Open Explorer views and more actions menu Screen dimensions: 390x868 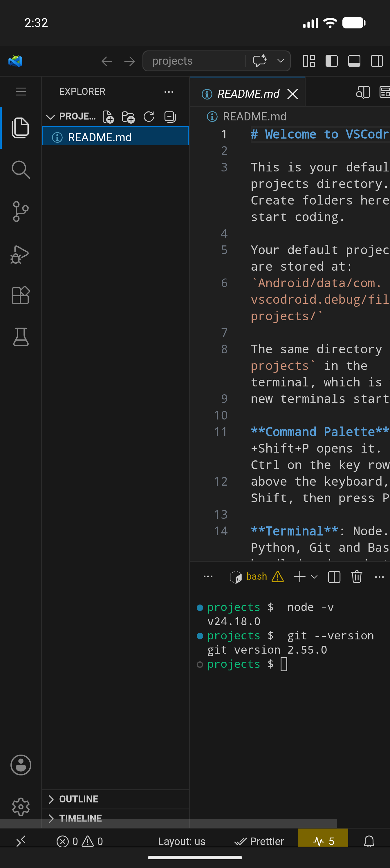click(x=169, y=92)
